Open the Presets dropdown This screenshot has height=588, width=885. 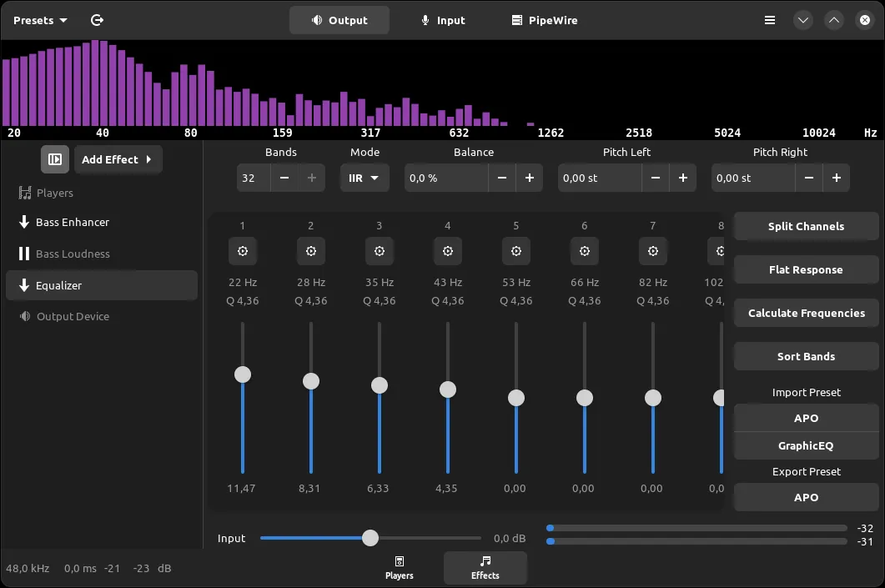pos(40,20)
